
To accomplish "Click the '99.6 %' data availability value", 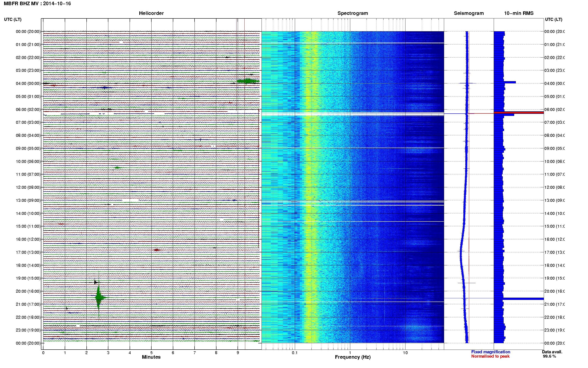I will pyautogui.click(x=549, y=356).
